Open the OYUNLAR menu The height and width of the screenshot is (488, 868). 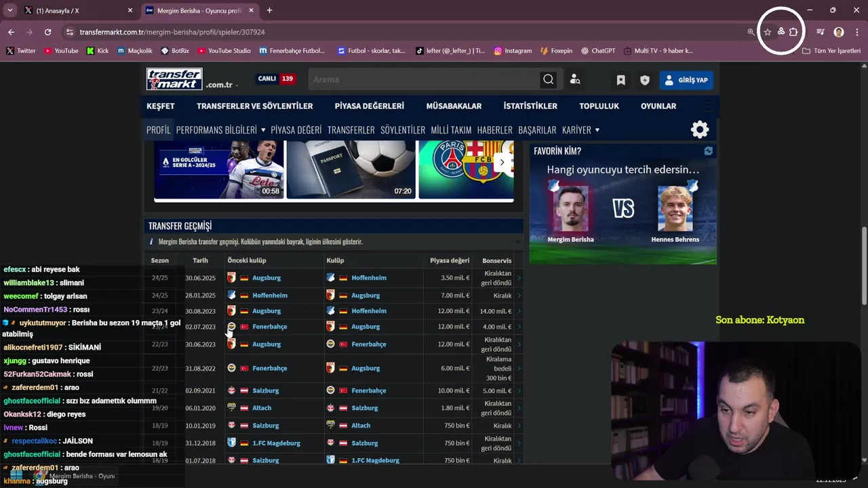pyautogui.click(x=658, y=106)
